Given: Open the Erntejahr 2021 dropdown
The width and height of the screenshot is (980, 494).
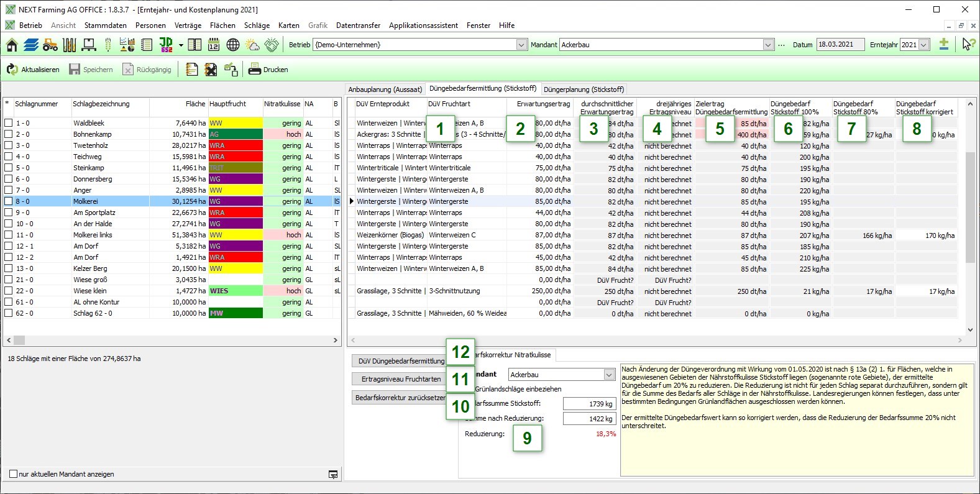Looking at the screenshot, I should click(x=924, y=45).
